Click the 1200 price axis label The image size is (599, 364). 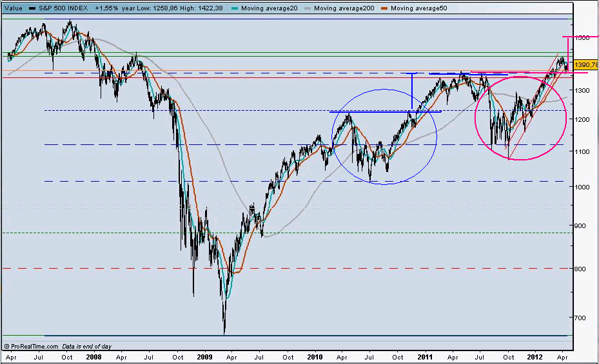point(584,119)
